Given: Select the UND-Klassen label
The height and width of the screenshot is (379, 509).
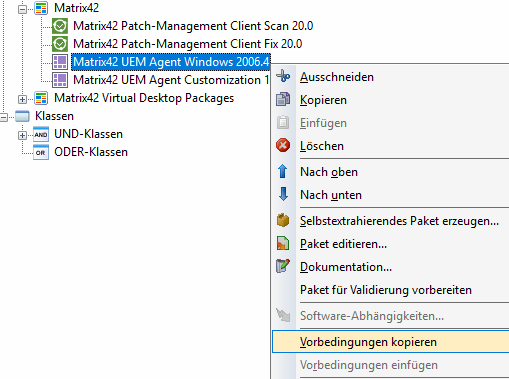Looking at the screenshot, I should (88, 134).
